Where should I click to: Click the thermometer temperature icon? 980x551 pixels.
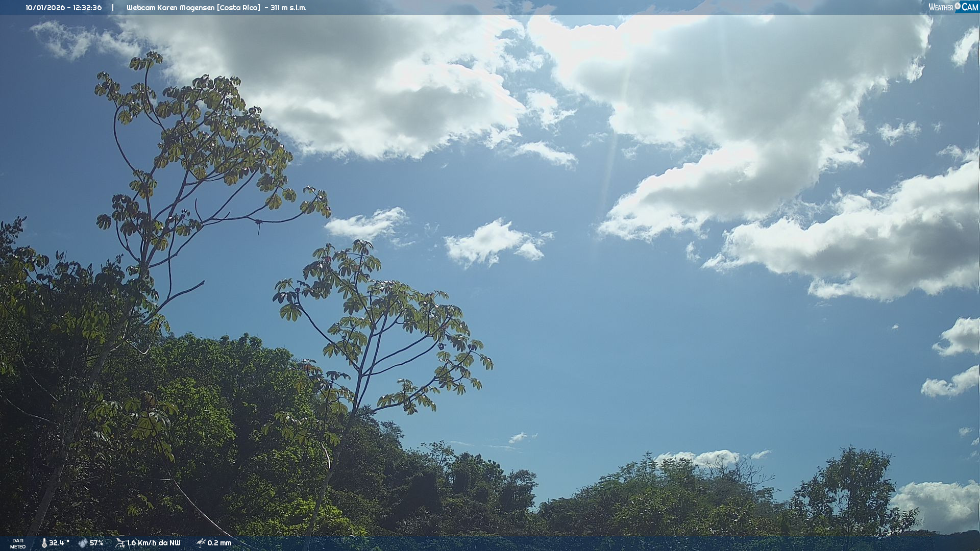pos(44,543)
